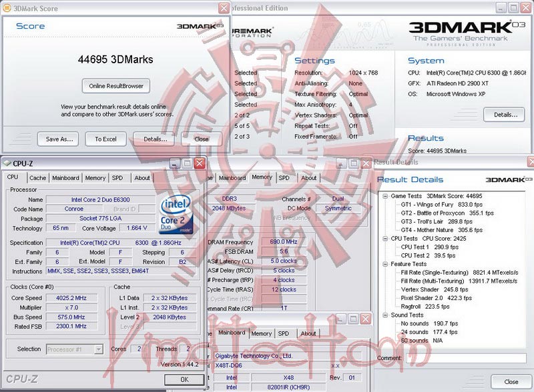534x392 pixels.
Task: Close the 3DMark Score dialog via Close button
Action: click(202, 139)
